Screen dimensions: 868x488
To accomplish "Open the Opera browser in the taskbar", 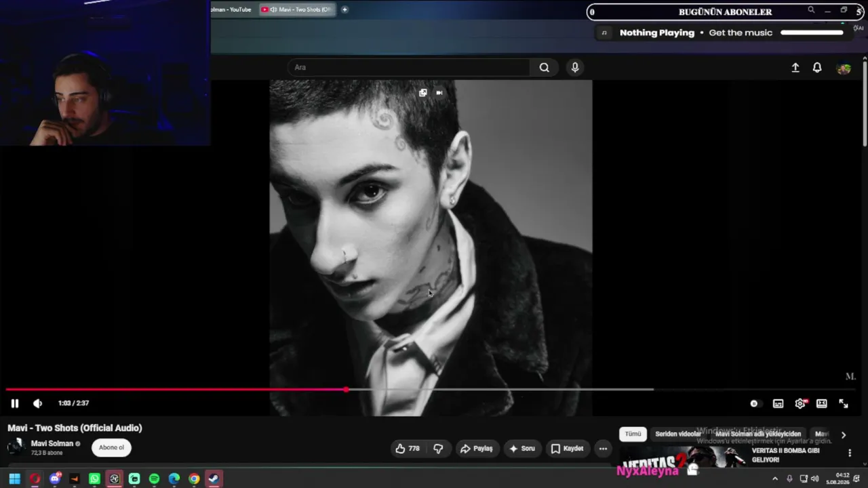I will pos(35,479).
